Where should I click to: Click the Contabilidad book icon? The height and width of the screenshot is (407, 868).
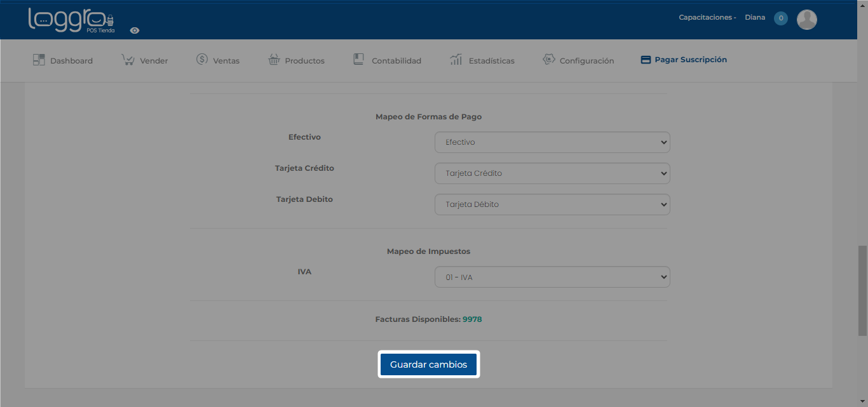(x=358, y=59)
